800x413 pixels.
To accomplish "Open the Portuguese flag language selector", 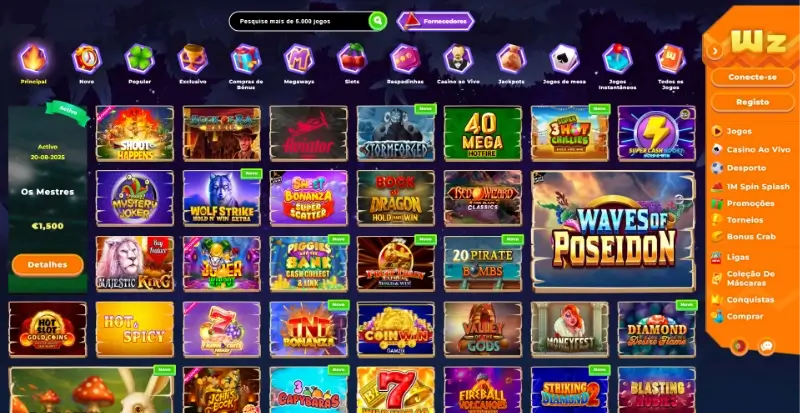I will (x=739, y=347).
